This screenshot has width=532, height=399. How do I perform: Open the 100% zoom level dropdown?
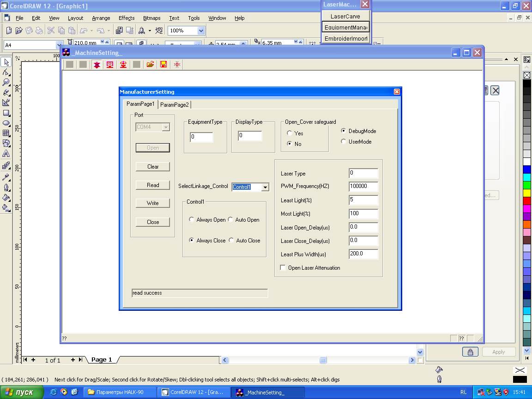(201, 30)
